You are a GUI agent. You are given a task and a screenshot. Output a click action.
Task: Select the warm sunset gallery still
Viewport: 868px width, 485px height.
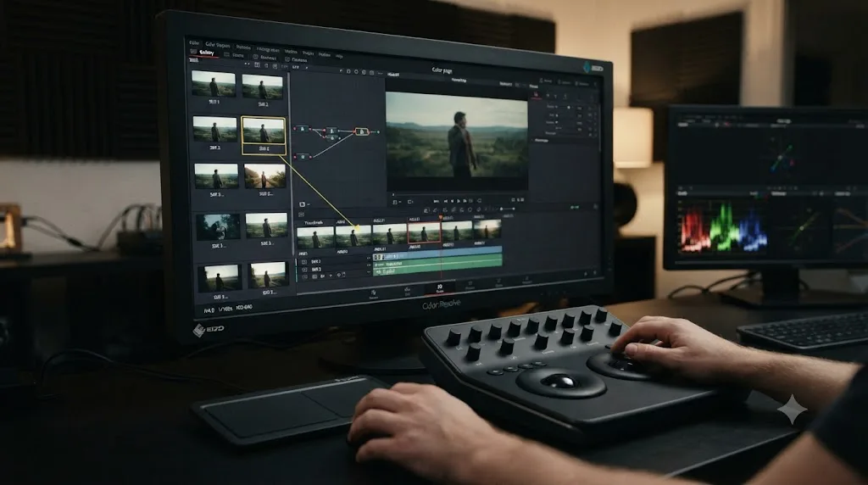point(265,176)
